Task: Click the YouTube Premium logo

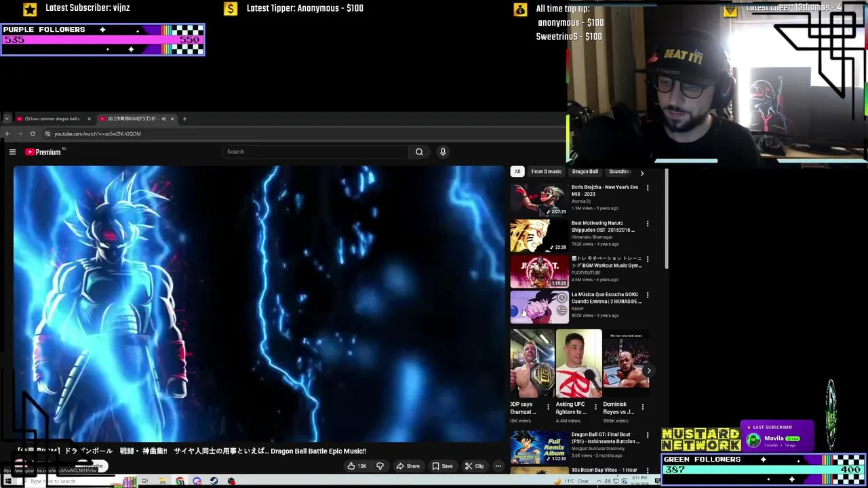Action: 43,152
